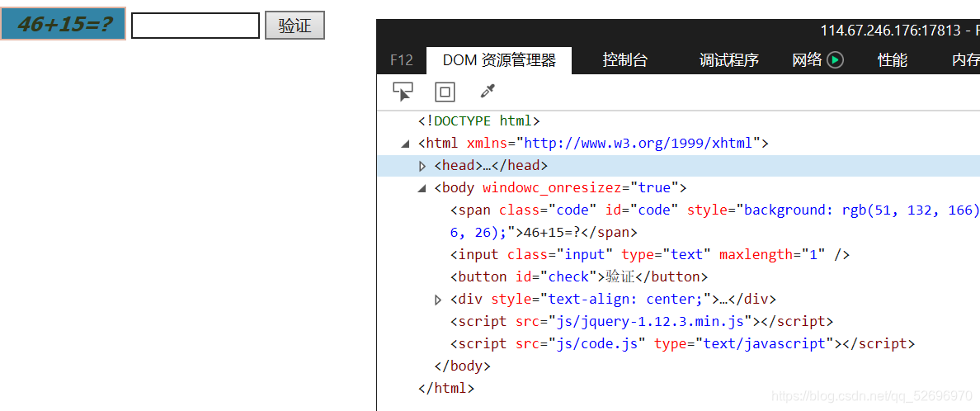Click the 验证 button on the page
The image size is (980, 411).
[x=295, y=25]
